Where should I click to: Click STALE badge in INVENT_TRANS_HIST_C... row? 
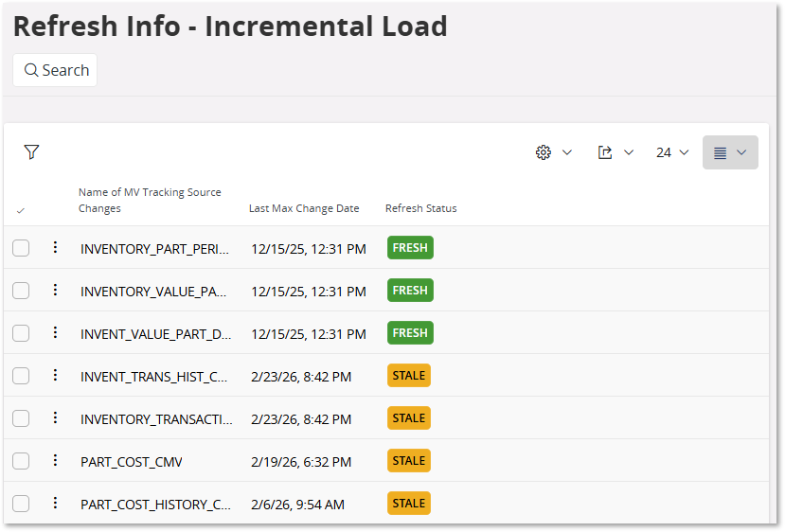[408, 375]
